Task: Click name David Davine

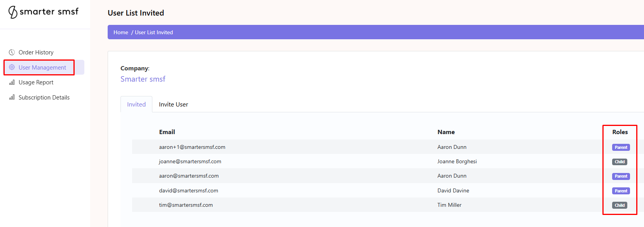Action: [453, 190]
